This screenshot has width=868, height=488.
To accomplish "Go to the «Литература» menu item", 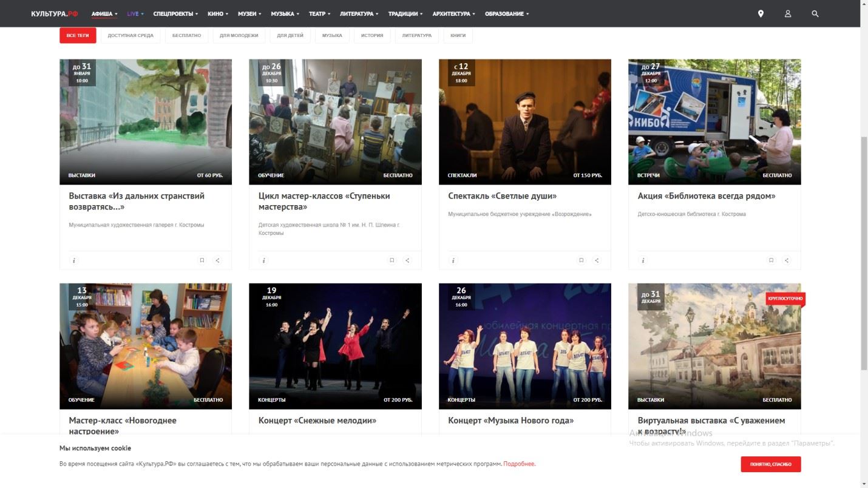I will click(359, 13).
